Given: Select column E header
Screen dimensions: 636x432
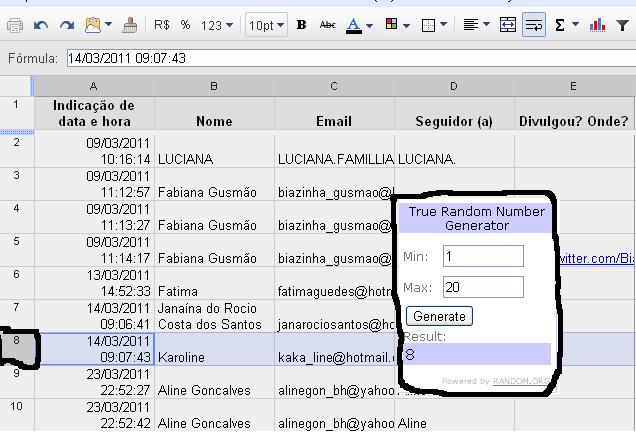Looking at the screenshot, I should [573, 86].
